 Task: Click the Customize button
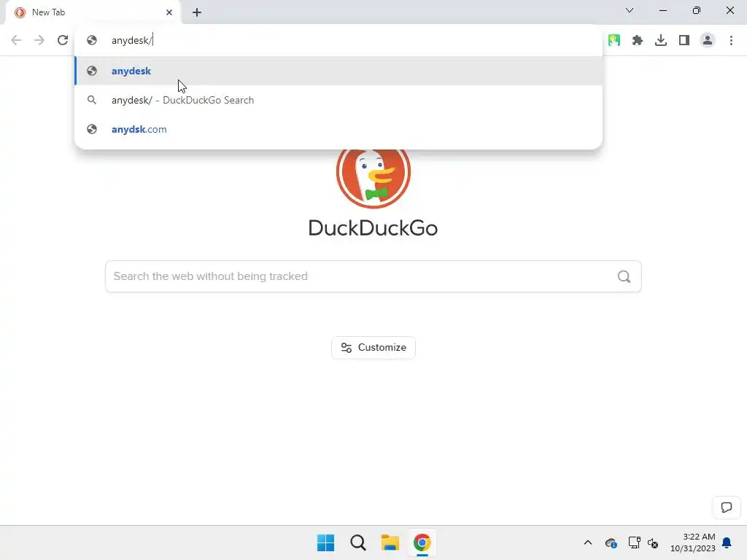pos(373,348)
